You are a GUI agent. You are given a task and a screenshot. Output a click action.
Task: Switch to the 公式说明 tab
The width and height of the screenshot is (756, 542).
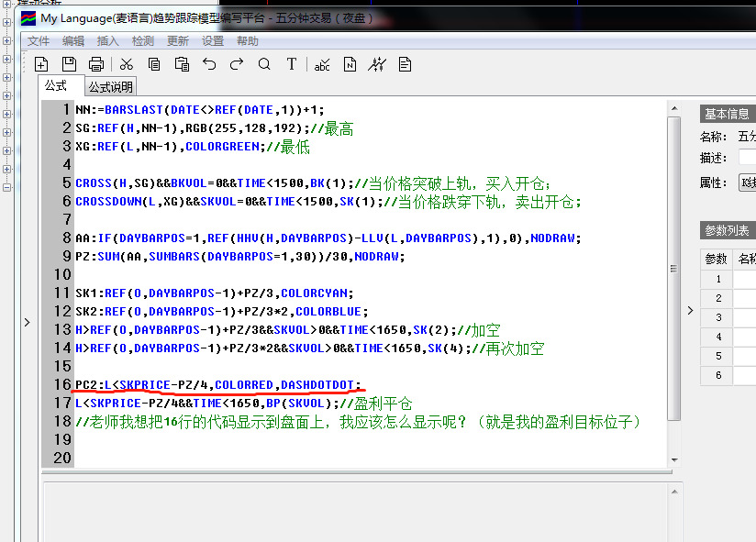[x=111, y=87]
